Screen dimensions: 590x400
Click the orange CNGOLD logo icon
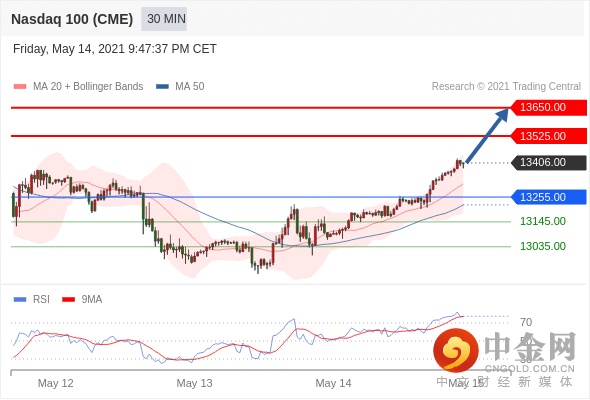coord(456,350)
